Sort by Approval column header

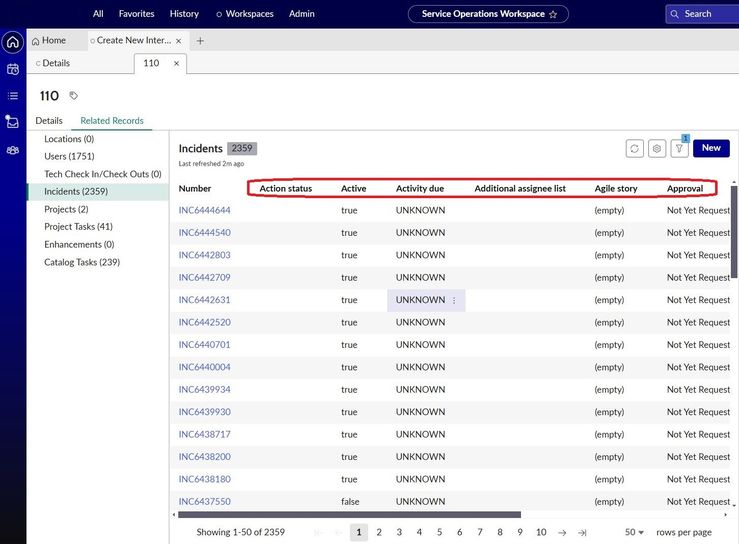point(685,189)
